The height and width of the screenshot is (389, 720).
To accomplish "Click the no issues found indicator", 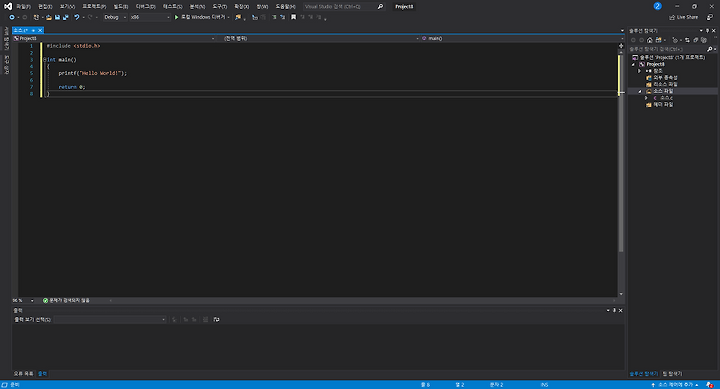I will pyautogui.click(x=66, y=300).
